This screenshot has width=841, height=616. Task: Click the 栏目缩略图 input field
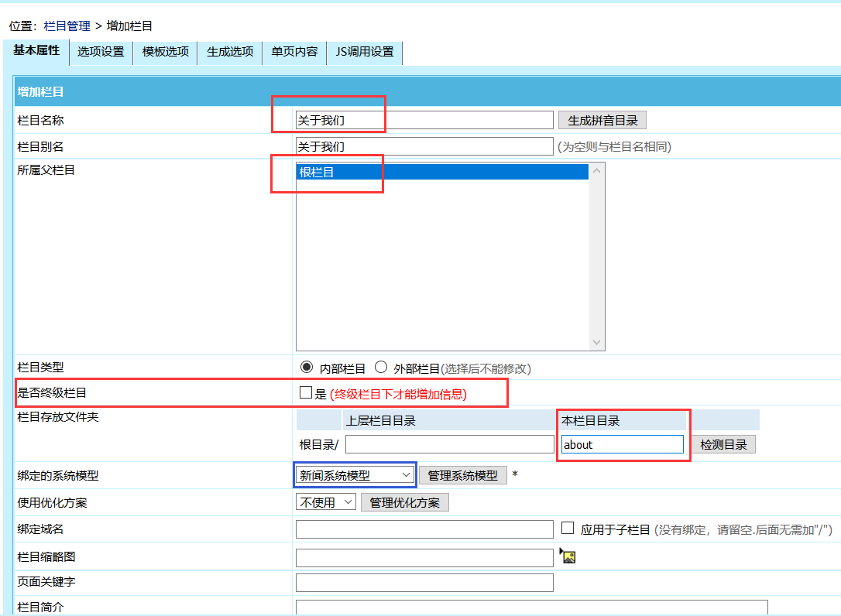pyautogui.click(x=424, y=557)
